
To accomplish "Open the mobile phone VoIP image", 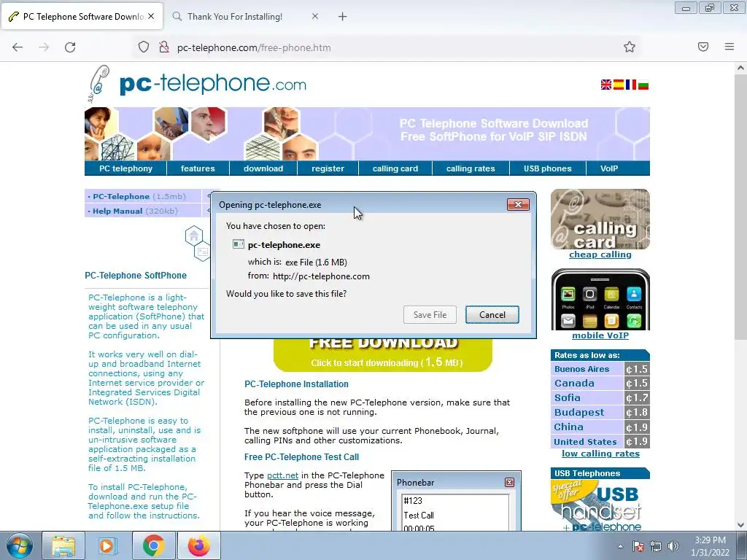I will point(600,300).
